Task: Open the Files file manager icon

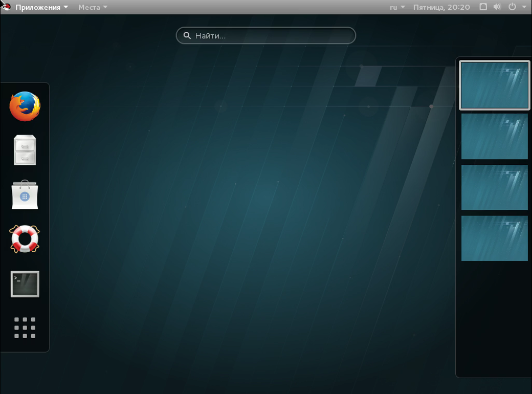Action: click(25, 150)
